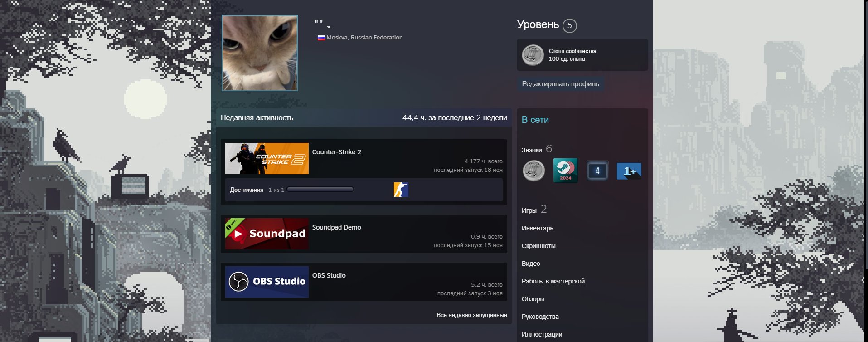The width and height of the screenshot is (868, 342).
Task: Click the years of service badge with number 4
Action: pos(597,171)
